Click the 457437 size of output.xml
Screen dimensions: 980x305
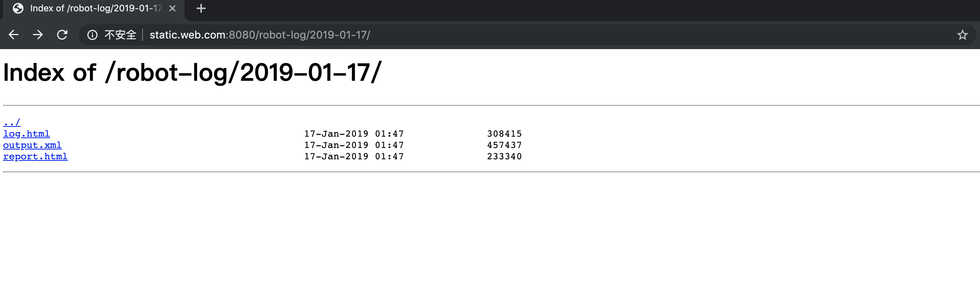pyautogui.click(x=504, y=145)
